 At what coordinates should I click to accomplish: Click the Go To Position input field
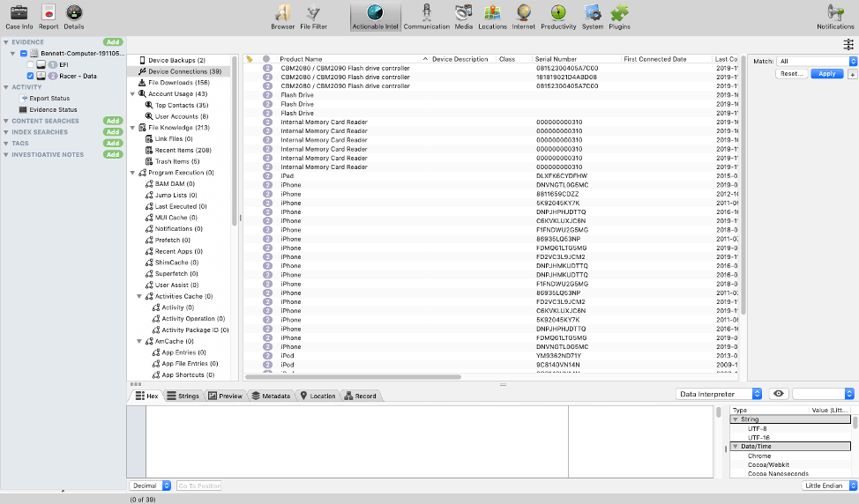(198, 485)
